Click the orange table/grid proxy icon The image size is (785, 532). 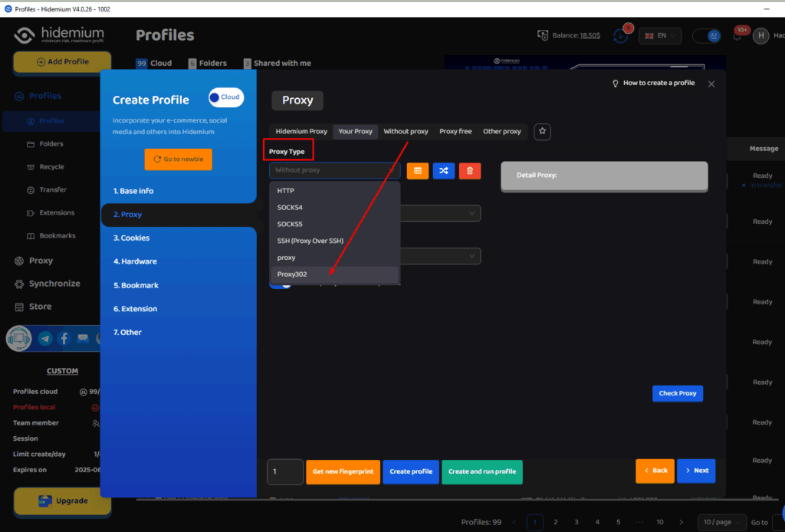pos(418,171)
